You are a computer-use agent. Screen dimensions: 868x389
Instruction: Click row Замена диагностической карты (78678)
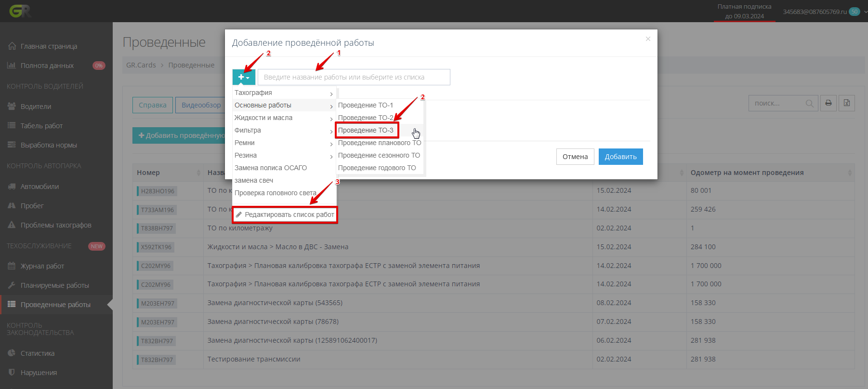click(494, 322)
